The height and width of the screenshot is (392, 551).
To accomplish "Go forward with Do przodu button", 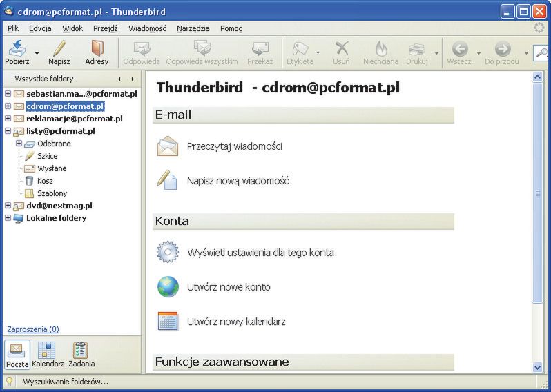I will click(x=502, y=52).
